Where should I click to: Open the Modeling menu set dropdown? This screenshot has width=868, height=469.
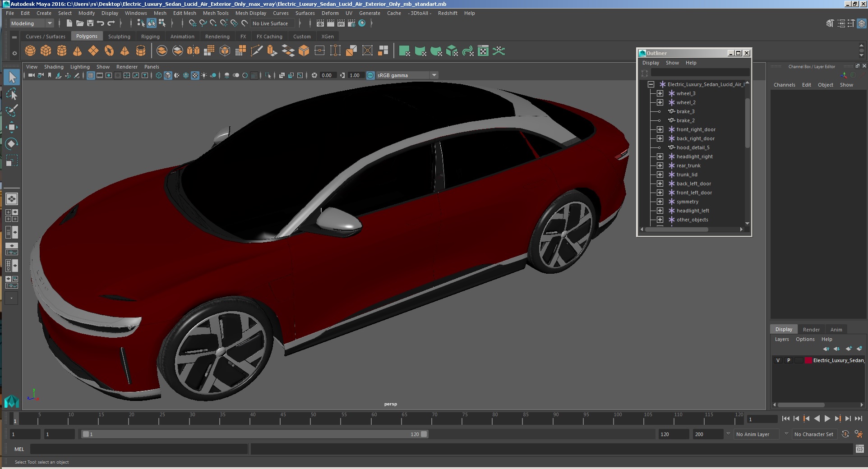click(32, 23)
